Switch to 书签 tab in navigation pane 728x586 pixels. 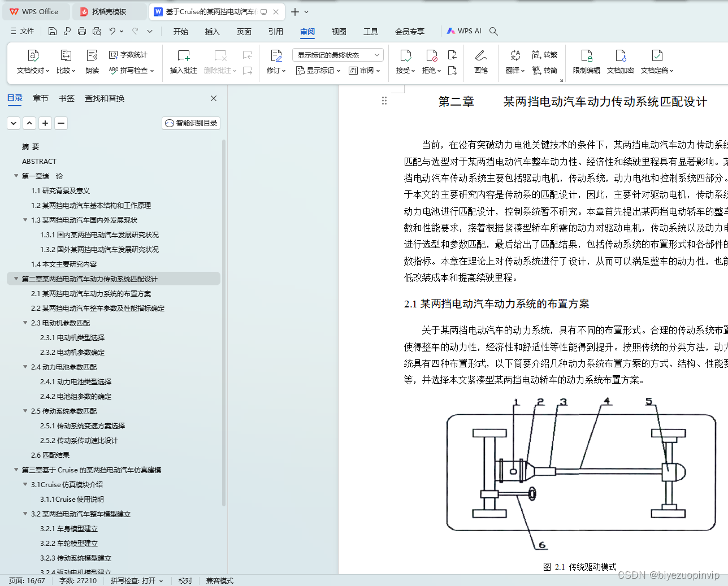[67, 98]
